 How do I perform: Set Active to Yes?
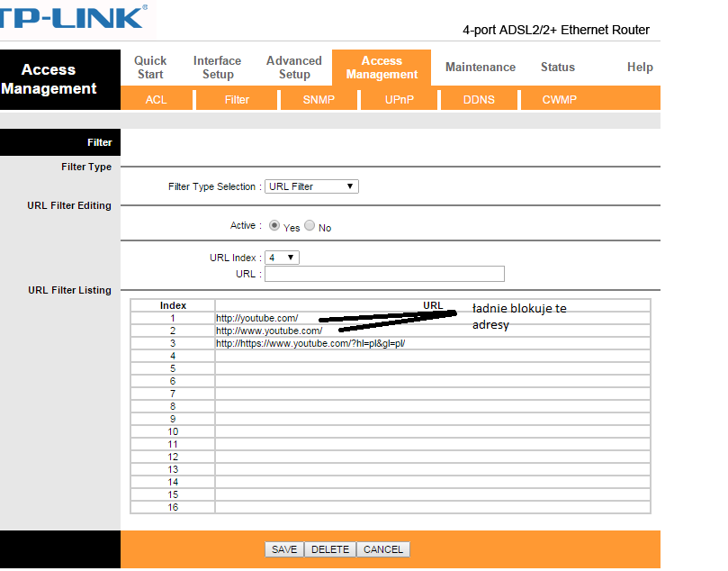[274, 225]
